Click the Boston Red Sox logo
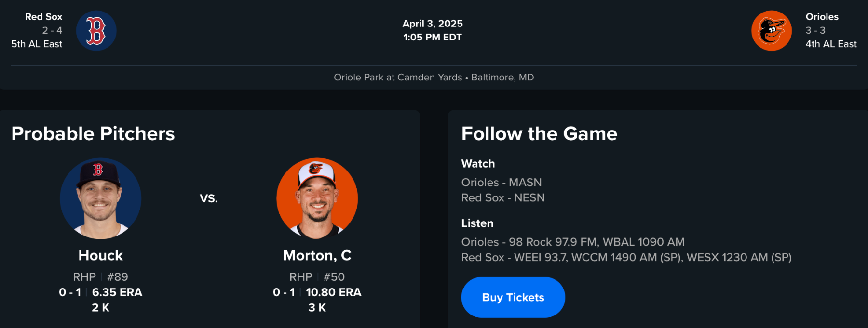Screen dimensions: 868x328 click(x=96, y=31)
